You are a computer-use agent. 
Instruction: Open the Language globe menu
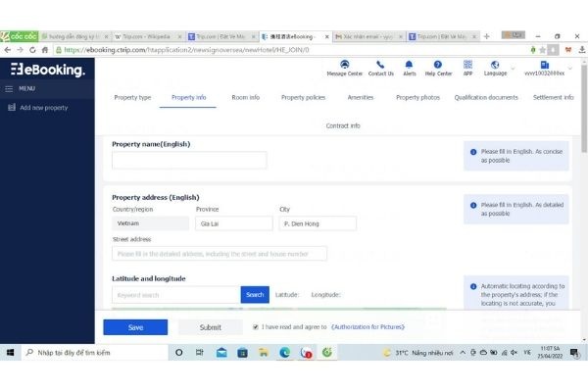pos(495,65)
